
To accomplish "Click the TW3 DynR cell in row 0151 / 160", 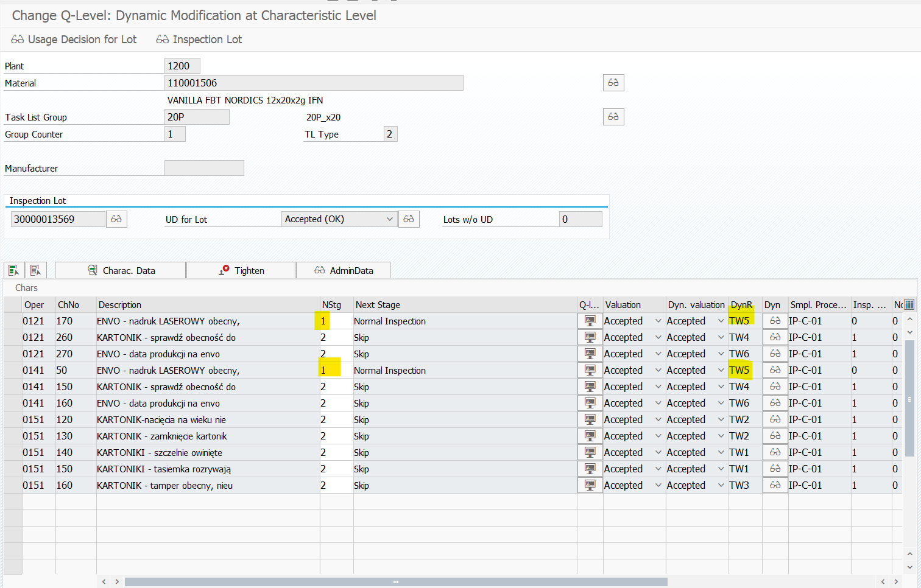I will (746, 485).
